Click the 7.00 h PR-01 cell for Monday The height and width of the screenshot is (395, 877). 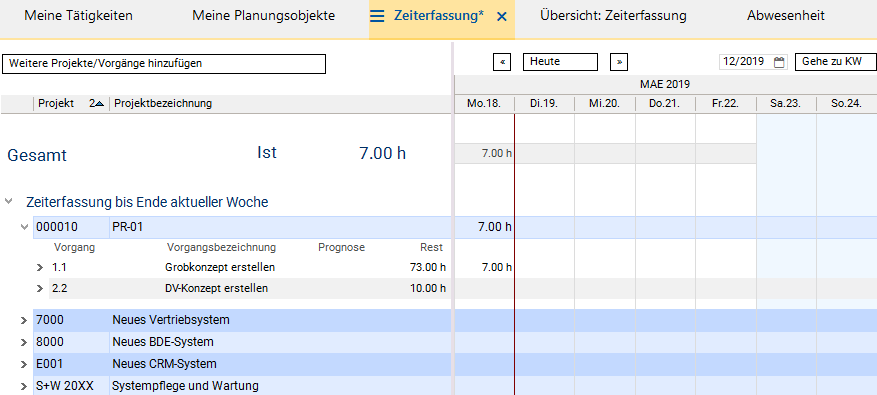[x=484, y=227]
